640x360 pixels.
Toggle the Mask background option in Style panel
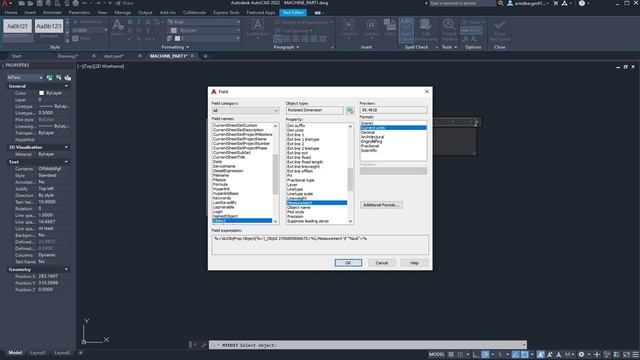point(82,38)
